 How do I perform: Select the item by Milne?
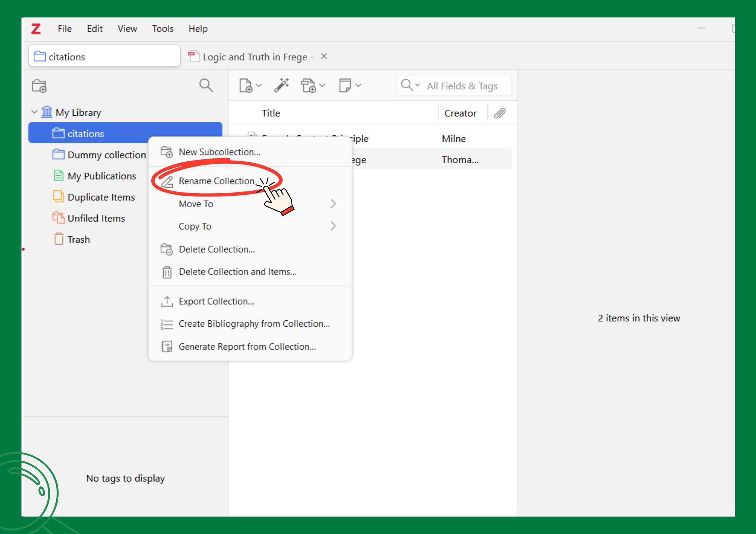click(x=454, y=138)
